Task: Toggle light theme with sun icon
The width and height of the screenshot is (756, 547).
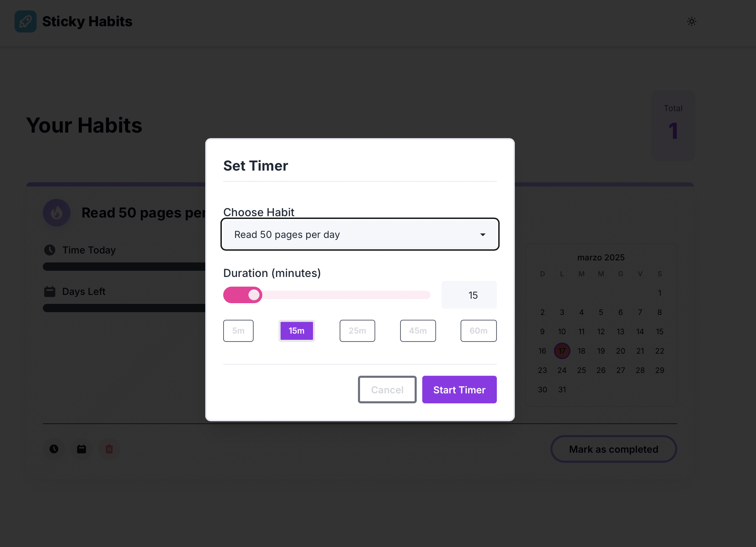Action: point(691,21)
